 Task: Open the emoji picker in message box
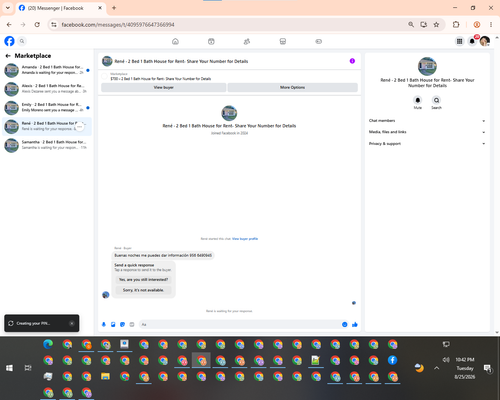[x=345, y=324]
